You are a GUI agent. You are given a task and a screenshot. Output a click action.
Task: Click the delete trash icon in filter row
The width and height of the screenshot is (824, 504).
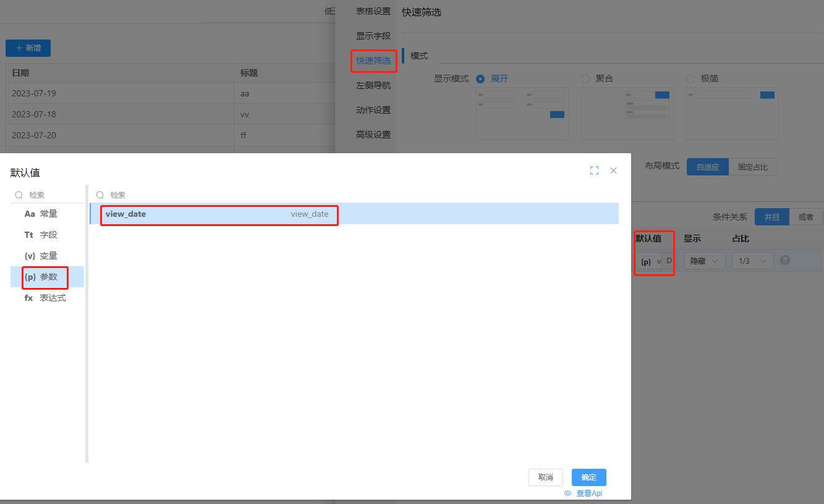784,261
